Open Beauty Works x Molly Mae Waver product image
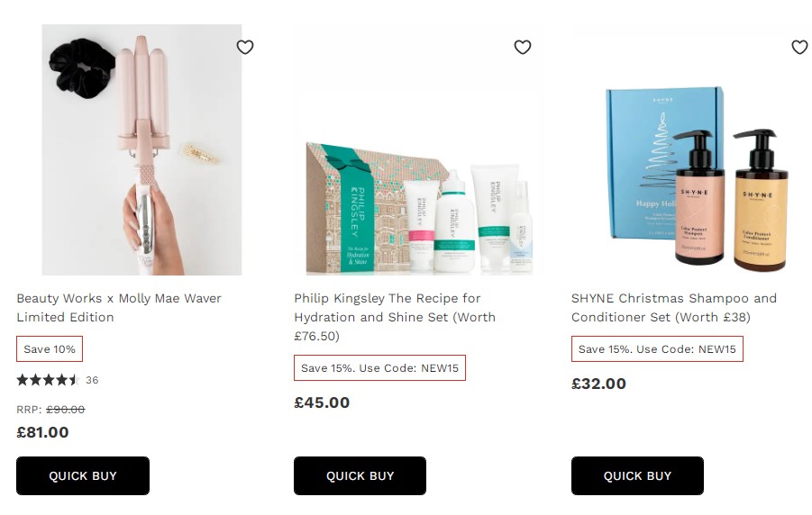Screen dimensions: 812x515 pyautogui.click(x=141, y=149)
